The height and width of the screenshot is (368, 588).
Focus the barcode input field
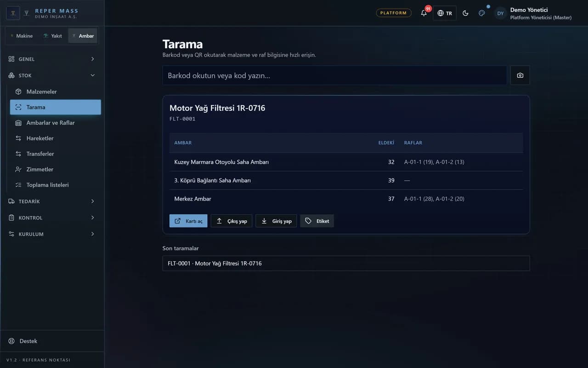click(x=334, y=75)
